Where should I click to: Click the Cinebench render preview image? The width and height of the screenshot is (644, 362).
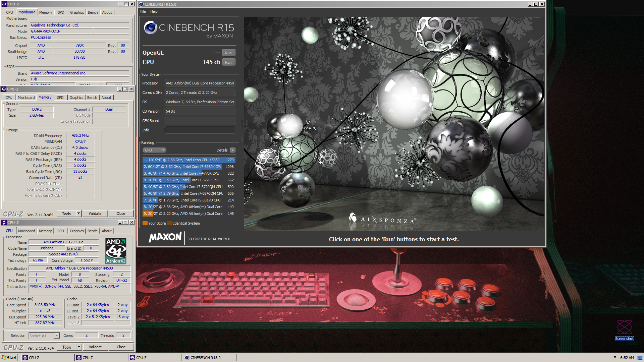pos(394,124)
